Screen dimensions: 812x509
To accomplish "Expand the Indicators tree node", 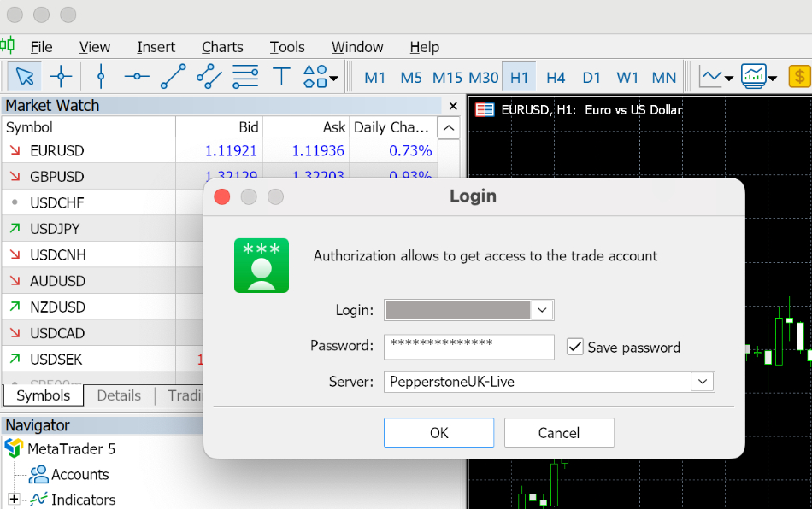I will (14, 499).
